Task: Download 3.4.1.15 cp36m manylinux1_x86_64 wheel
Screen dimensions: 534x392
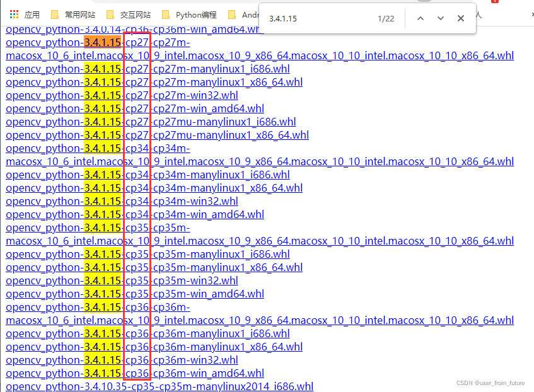Action: click(154, 347)
